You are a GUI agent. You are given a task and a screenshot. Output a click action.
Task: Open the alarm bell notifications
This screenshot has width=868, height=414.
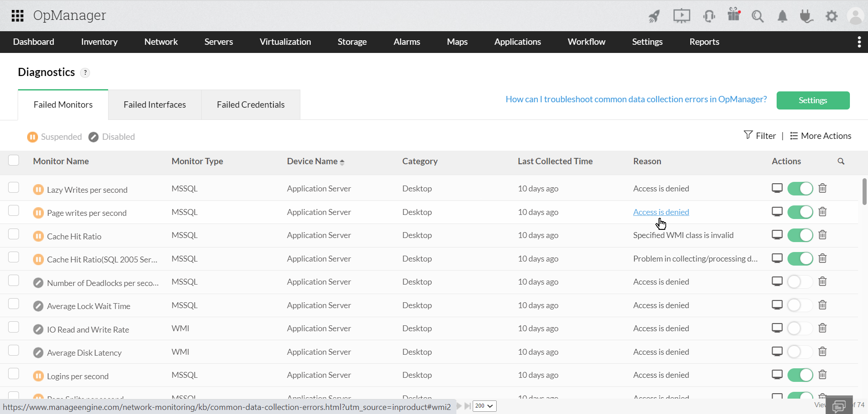pos(783,16)
